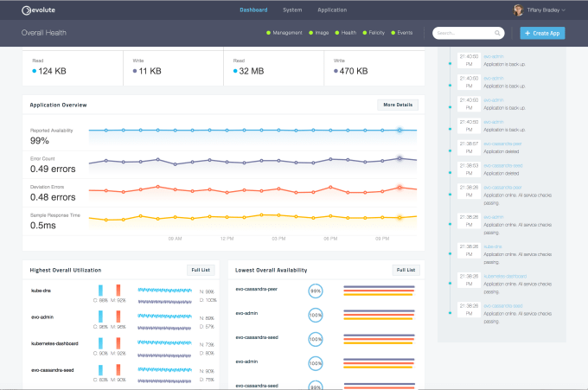
Task: Toggle the Management status filter
Action: (x=286, y=33)
